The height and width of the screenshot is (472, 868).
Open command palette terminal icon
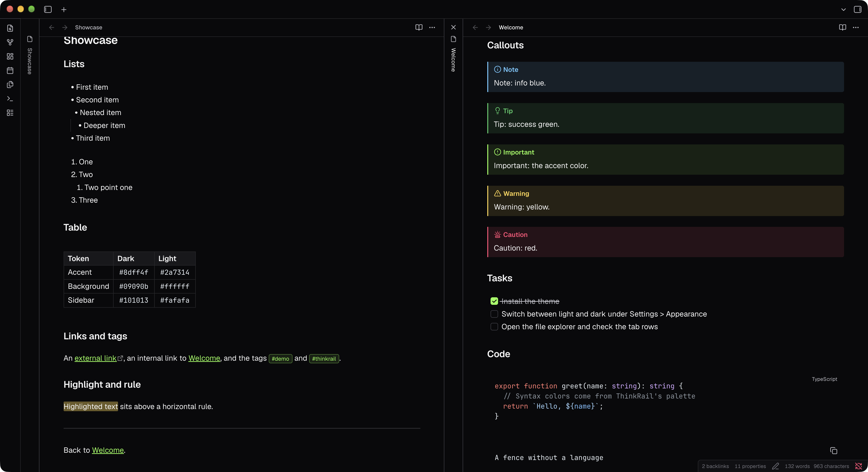pos(10,98)
